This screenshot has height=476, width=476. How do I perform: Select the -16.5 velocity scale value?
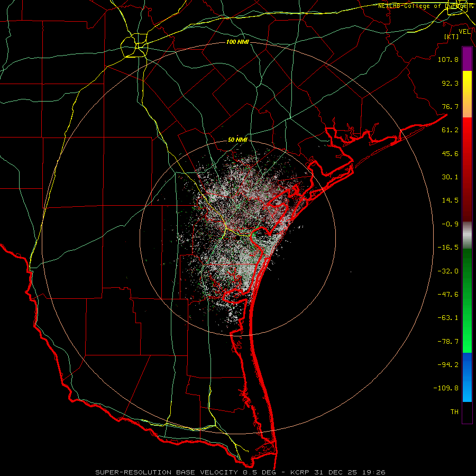(x=448, y=248)
